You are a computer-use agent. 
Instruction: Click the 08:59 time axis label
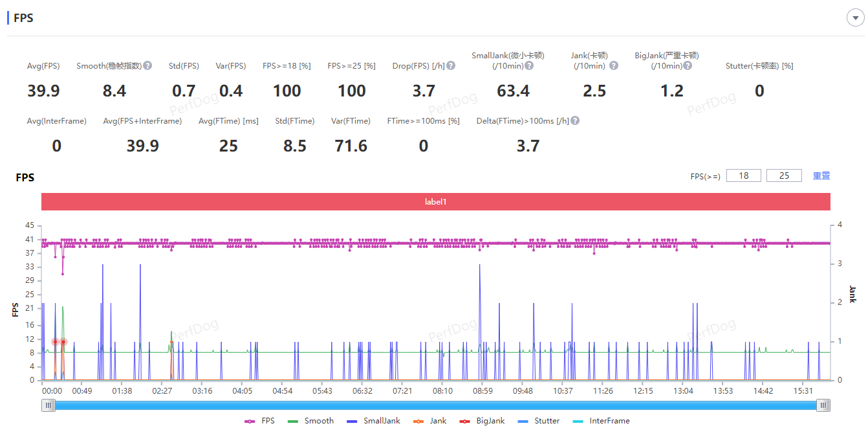pyautogui.click(x=483, y=390)
